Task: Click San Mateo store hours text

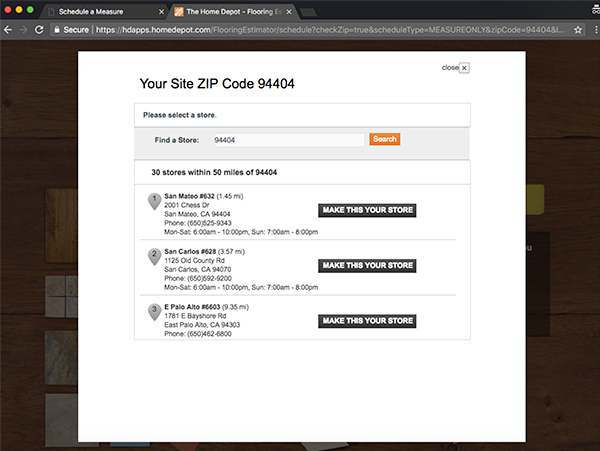Action: [x=241, y=232]
